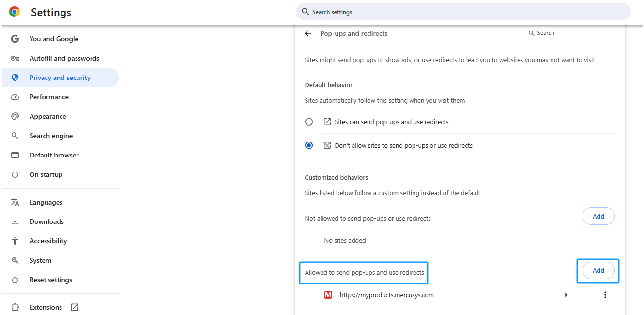The image size is (644, 315).
Task: Open the Extensions page in new tab
Action: click(x=74, y=307)
